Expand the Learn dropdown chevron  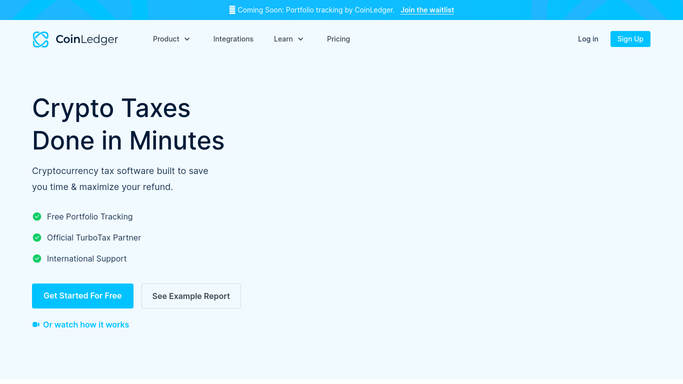click(x=301, y=39)
